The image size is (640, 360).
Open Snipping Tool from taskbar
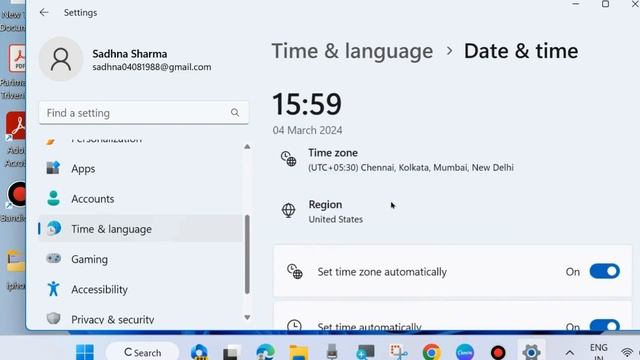tap(398, 352)
